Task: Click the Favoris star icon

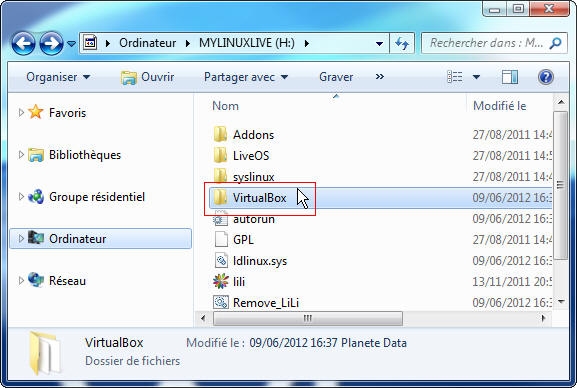Action: click(36, 112)
